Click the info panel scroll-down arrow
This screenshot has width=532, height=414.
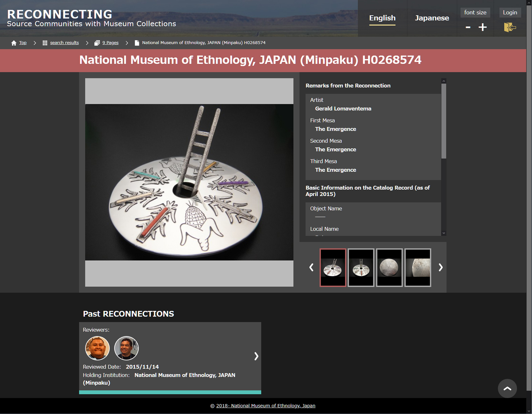[444, 233]
